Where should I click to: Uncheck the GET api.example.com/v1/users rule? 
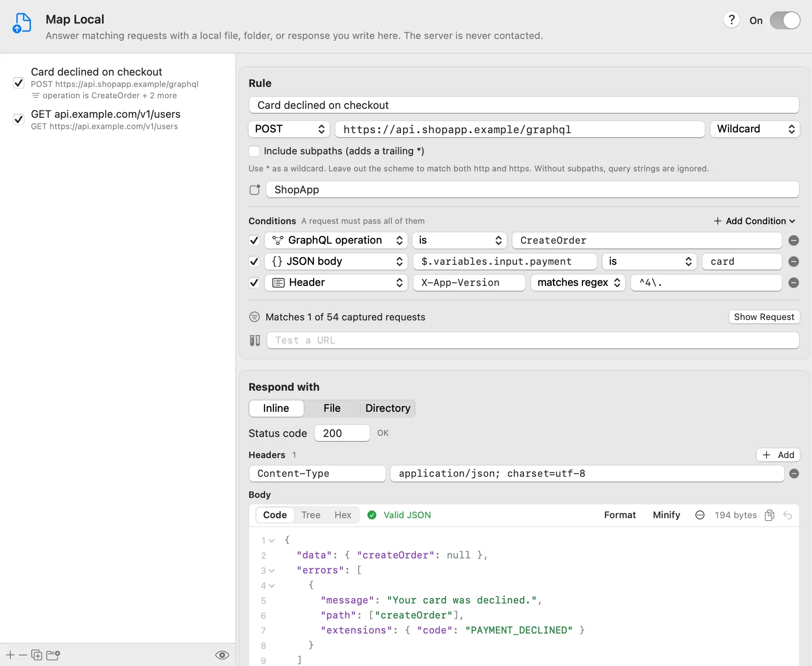pos(19,119)
